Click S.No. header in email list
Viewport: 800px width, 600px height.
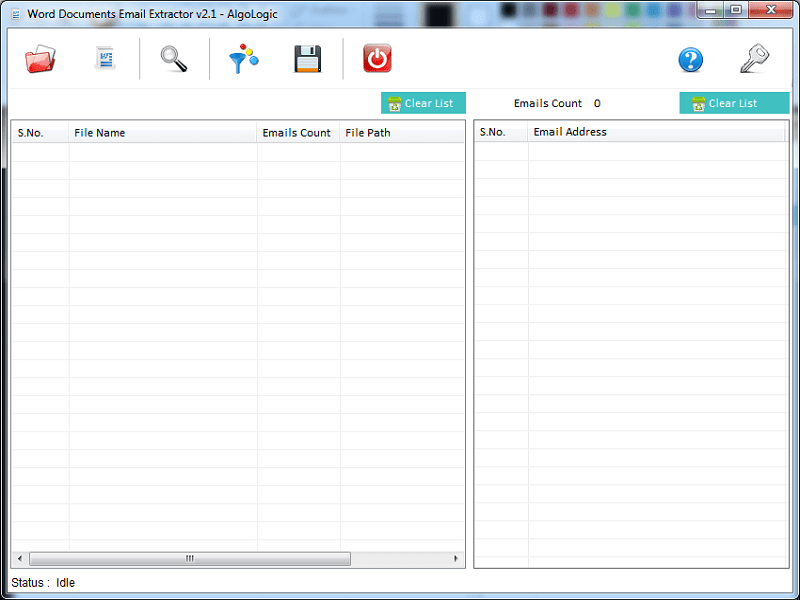(x=500, y=132)
